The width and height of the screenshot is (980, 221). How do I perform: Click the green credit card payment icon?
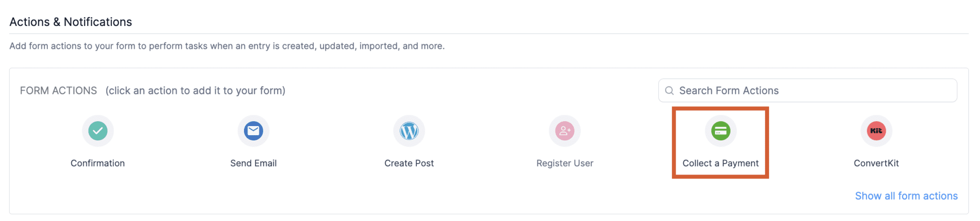click(x=721, y=131)
